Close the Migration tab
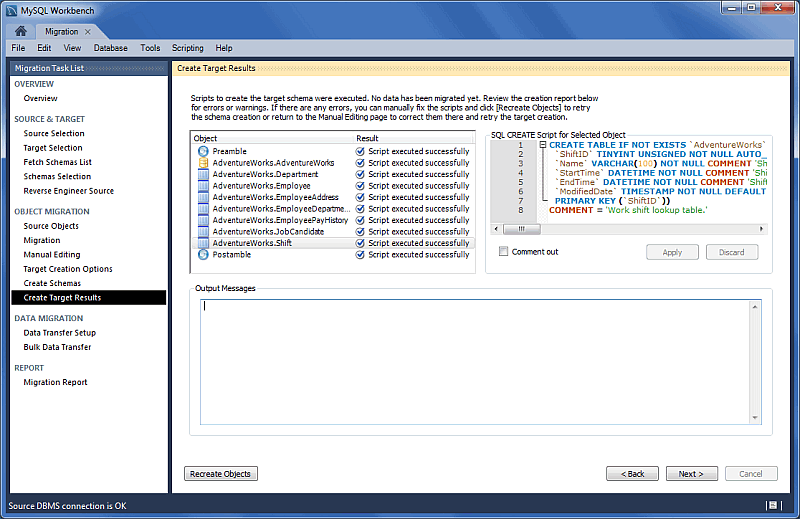 pyautogui.click(x=87, y=32)
